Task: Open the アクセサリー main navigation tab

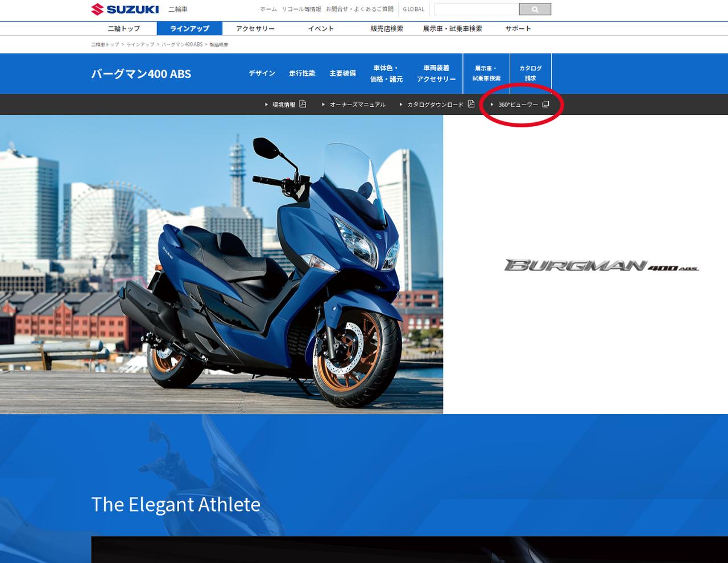Action: (255, 28)
